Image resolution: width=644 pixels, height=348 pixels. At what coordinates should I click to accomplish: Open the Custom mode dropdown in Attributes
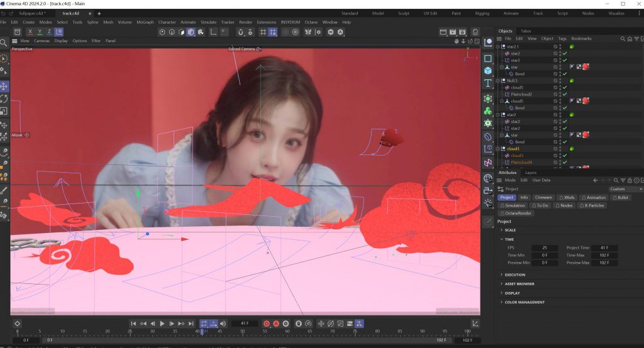pos(625,188)
